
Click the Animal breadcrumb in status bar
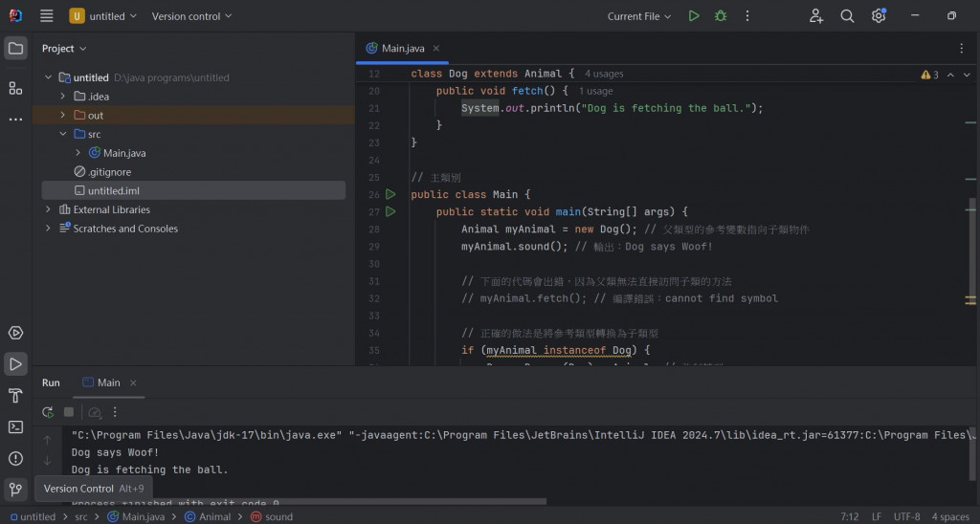coord(208,516)
